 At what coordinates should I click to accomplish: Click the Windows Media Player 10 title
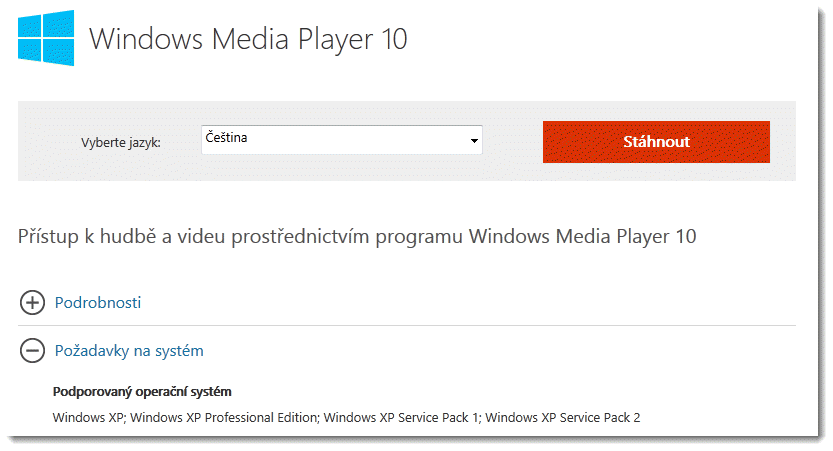tap(248, 39)
